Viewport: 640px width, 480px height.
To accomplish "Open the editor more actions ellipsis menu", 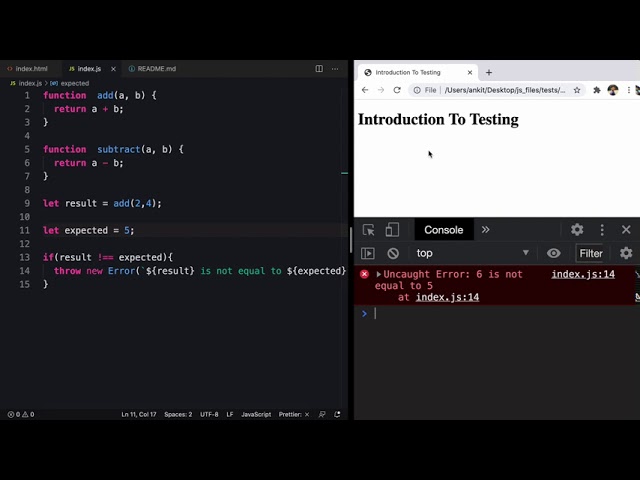I will (x=335, y=69).
